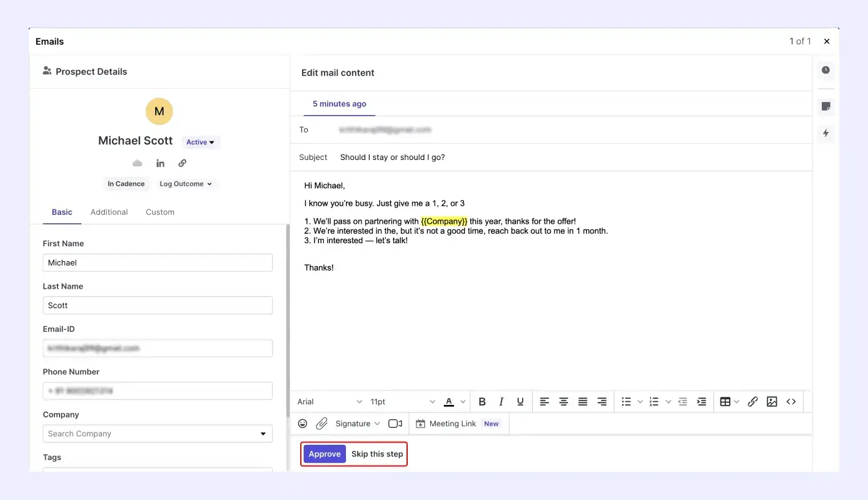Insert a link using the link icon
The image size is (868, 500).
click(753, 402)
